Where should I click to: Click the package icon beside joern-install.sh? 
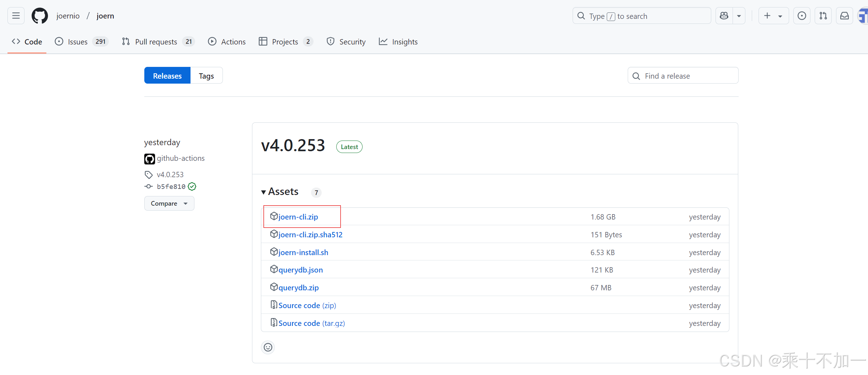click(x=274, y=252)
